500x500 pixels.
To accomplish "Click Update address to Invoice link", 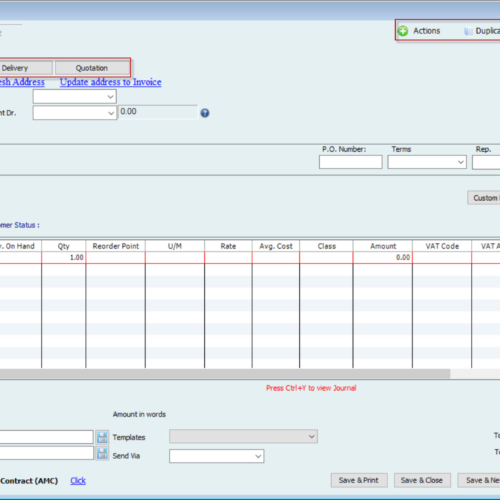I will coord(111,82).
